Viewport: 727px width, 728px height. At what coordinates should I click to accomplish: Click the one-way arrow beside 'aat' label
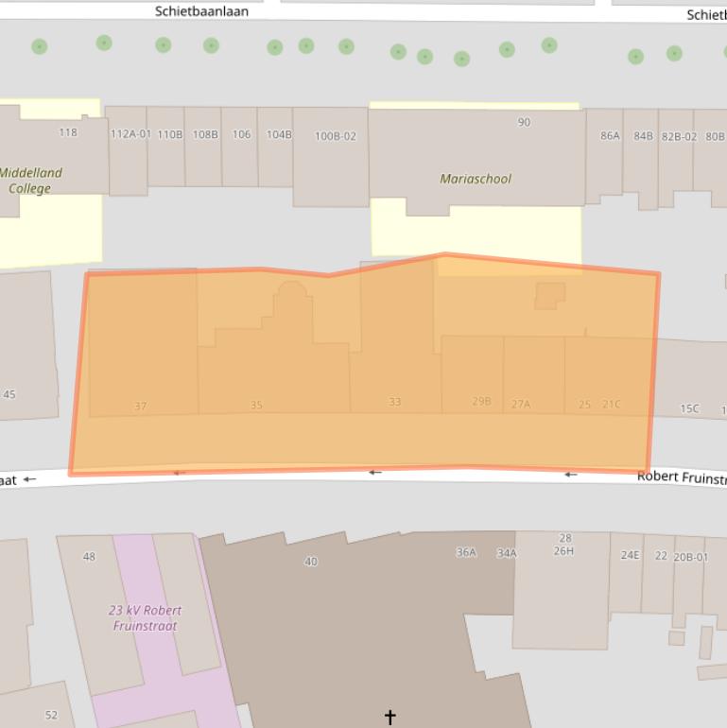pyautogui.click(x=29, y=479)
